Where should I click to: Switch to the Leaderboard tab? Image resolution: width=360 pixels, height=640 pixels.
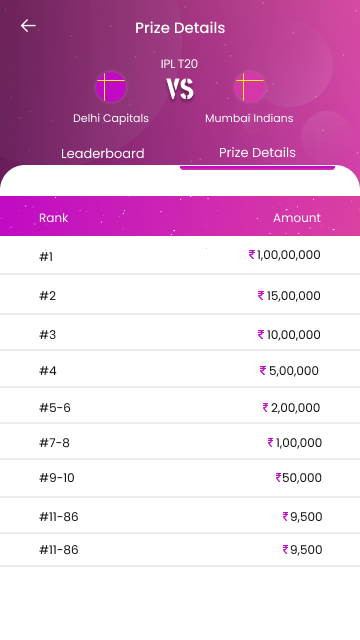pyautogui.click(x=102, y=153)
